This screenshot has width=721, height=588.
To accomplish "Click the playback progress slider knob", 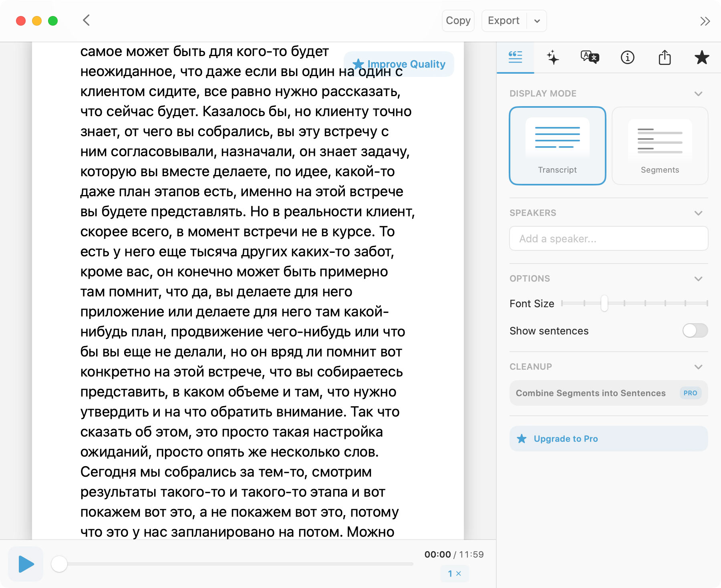I will click(59, 564).
